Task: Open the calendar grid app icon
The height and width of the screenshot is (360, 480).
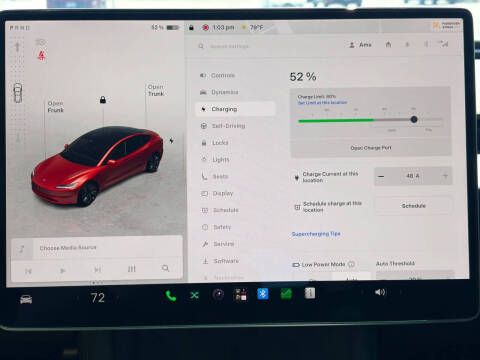Action: coord(241,294)
